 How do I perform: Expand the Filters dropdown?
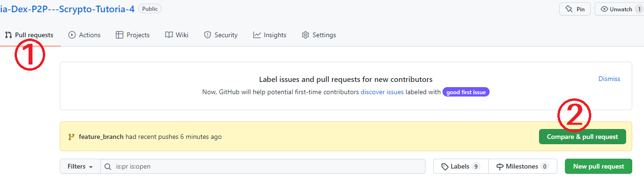coord(80,166)
